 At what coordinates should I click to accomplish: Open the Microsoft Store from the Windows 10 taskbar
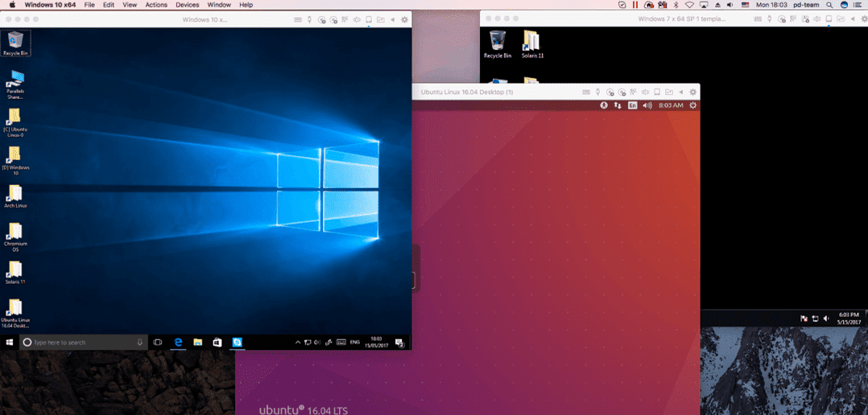(217, 343)
